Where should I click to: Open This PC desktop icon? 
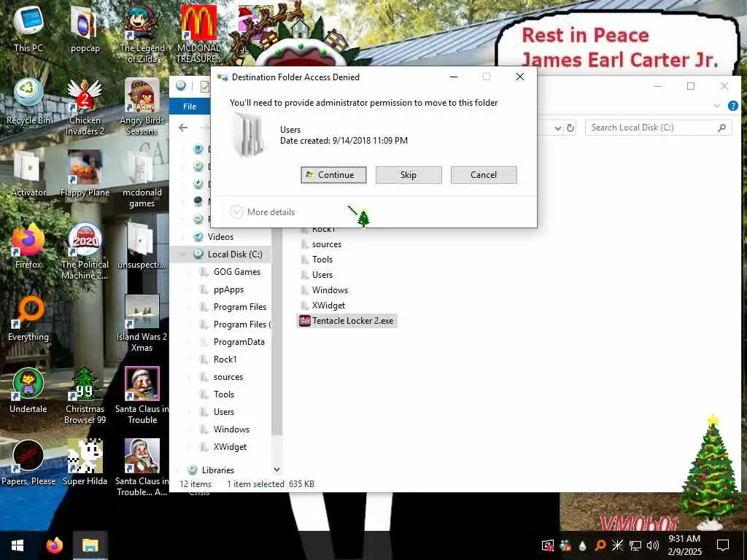28,28
